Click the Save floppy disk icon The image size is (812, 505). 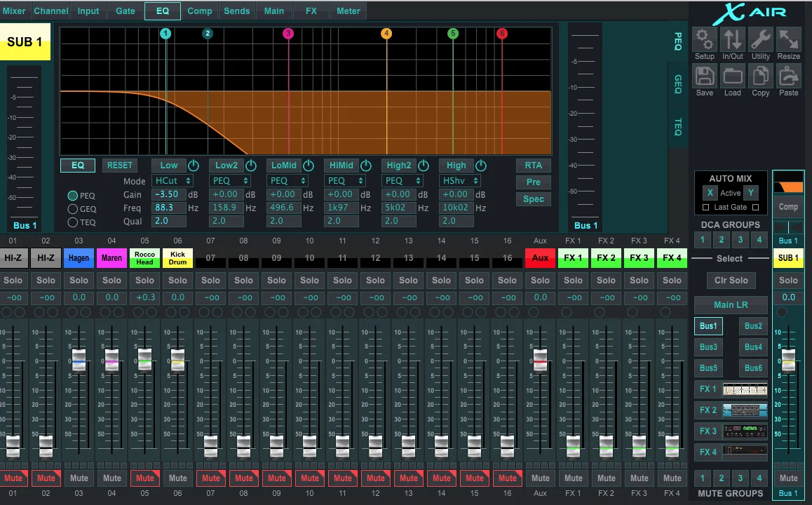(x=704, y=76)
